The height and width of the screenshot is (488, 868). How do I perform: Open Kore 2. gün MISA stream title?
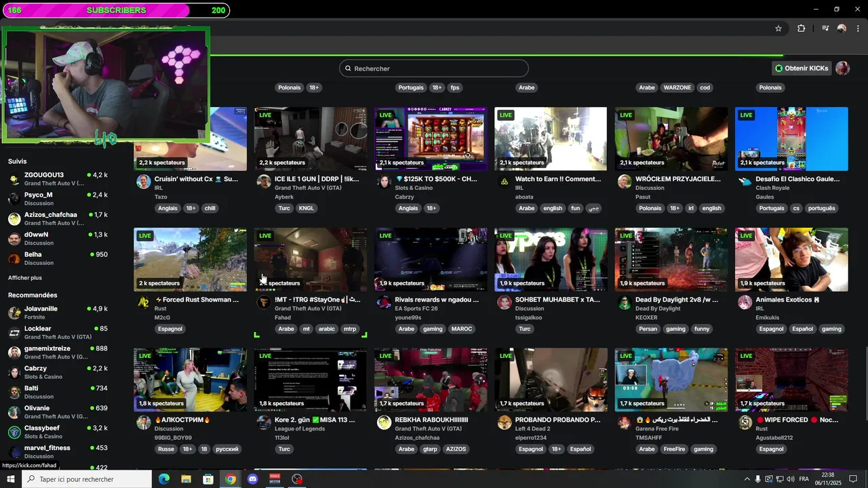click(315, 420)
